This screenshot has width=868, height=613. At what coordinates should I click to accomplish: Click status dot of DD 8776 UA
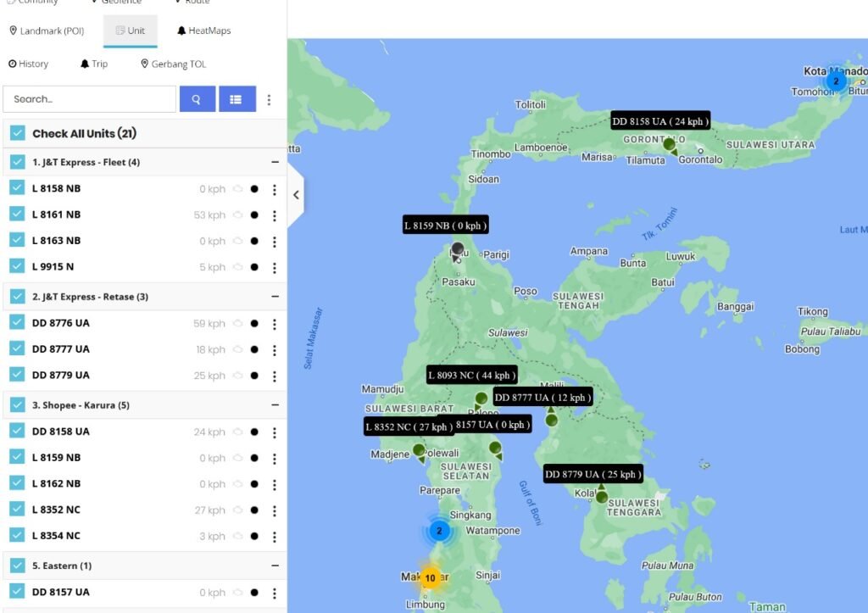point(254,323)
